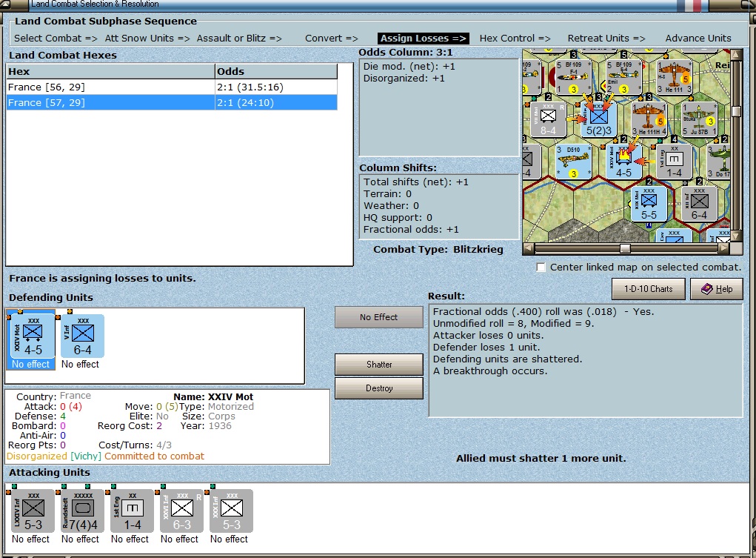
Task: Click the Bf 109 Emil fighter counter
Action: (x=623, y=76)
